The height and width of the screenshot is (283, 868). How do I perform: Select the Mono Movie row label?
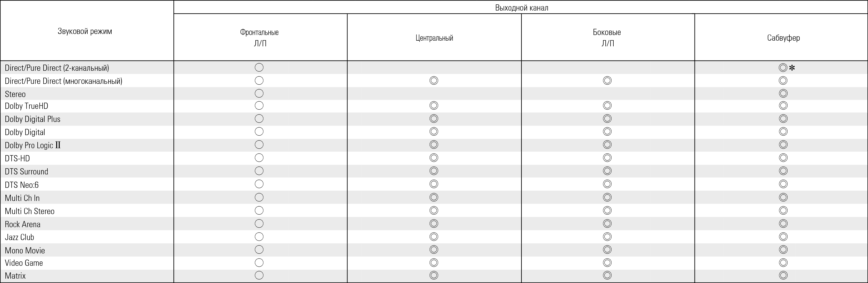tap(25, 250)
